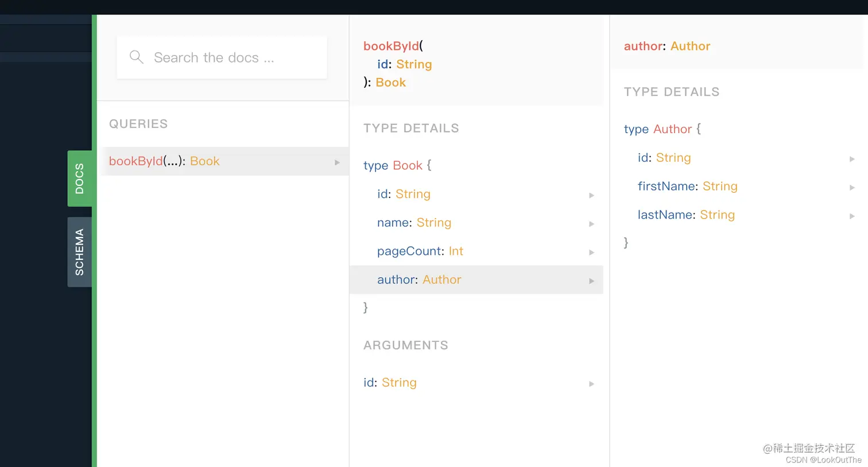
Task: Expand lastName: String in Author type
Action: point(852,216)
